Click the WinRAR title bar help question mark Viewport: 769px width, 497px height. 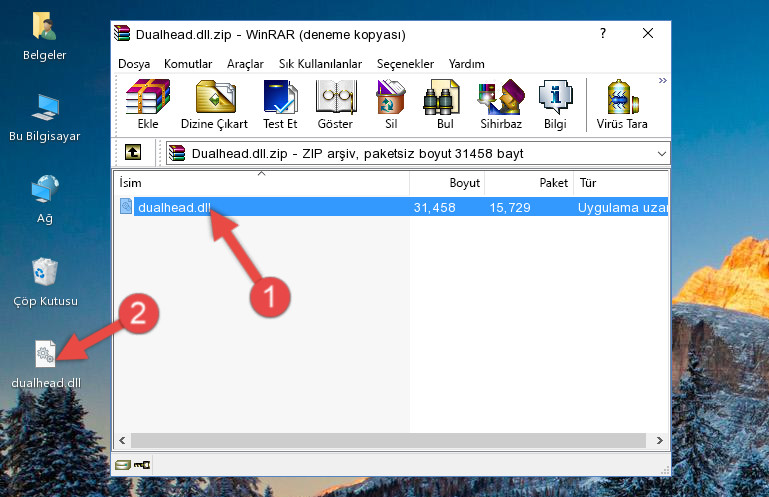pos(603,33)
